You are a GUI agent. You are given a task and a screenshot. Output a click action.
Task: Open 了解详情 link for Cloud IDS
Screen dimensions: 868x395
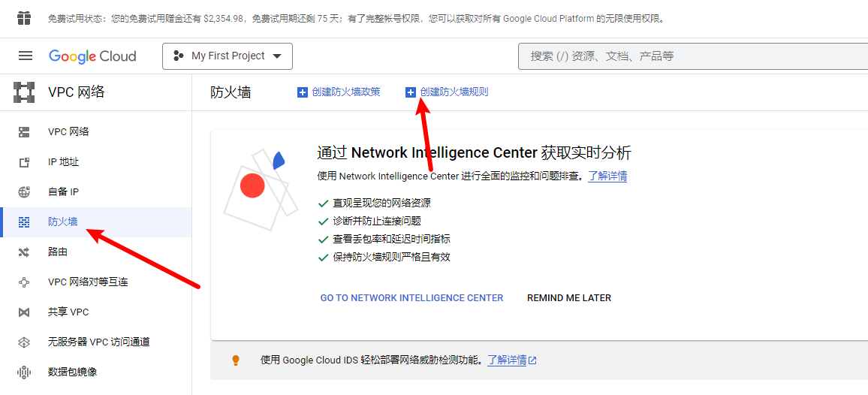tap(507, 360)
